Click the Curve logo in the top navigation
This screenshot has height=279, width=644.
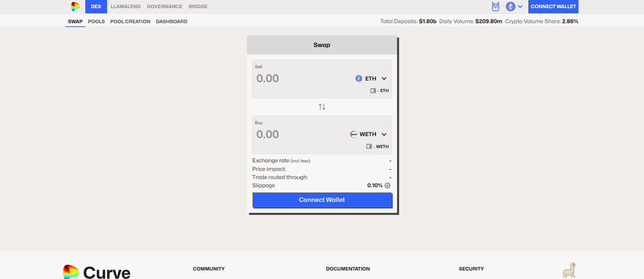pos(75,6)
